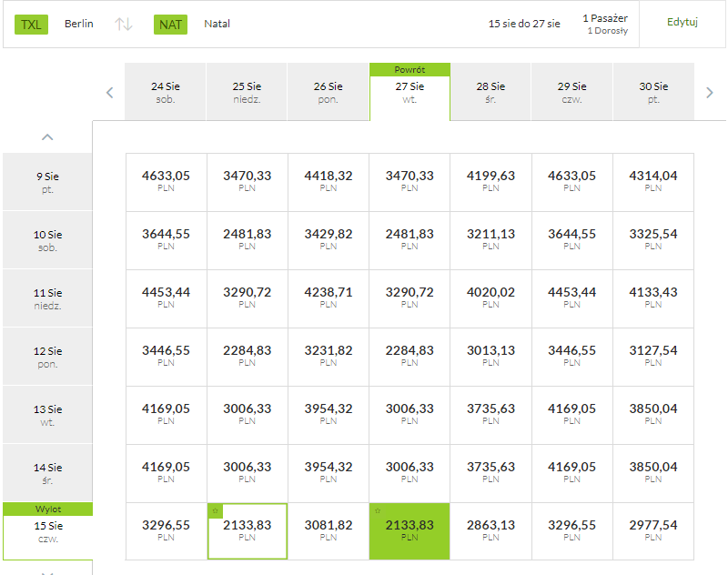
Task: Choose 3013,13 PLN fare for 28 Sie
Action: pyautogui.click(x=490, y=356)
